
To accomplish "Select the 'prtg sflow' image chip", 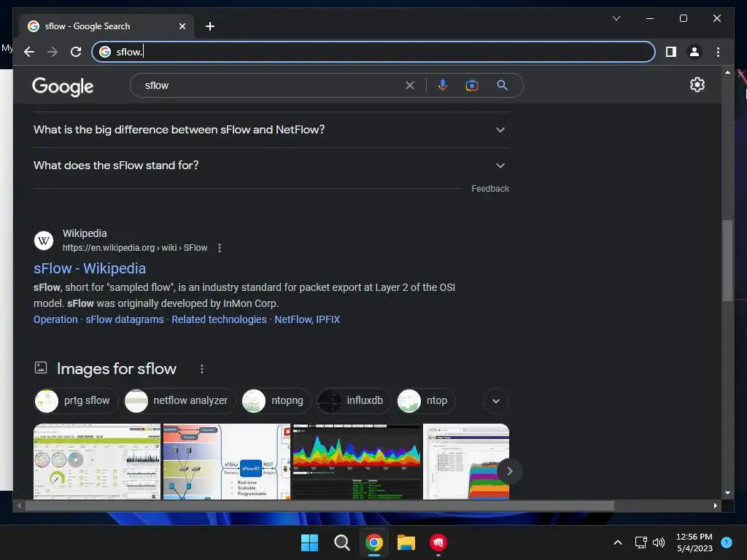I will [76, 401].
